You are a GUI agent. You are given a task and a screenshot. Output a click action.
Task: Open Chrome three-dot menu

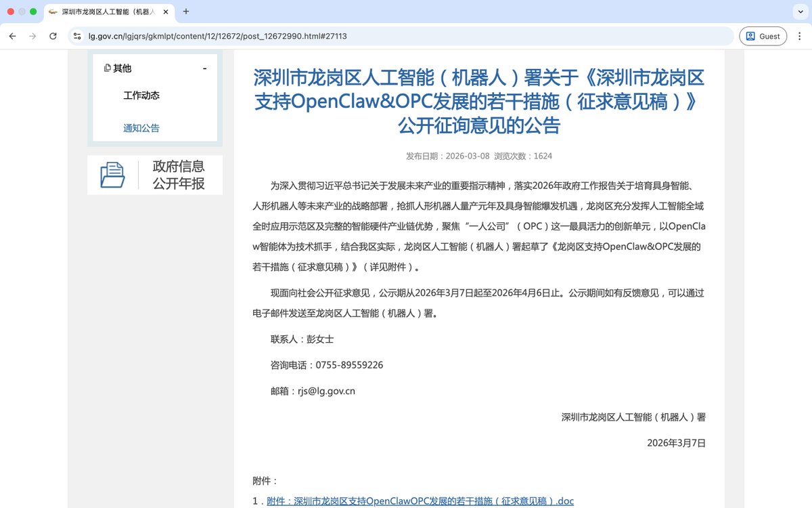799,36
